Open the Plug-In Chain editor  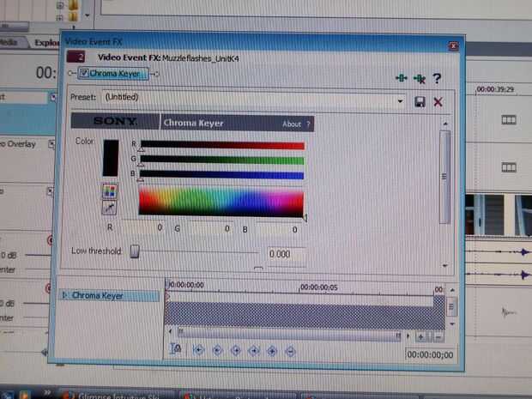click(x=401, y=78)
